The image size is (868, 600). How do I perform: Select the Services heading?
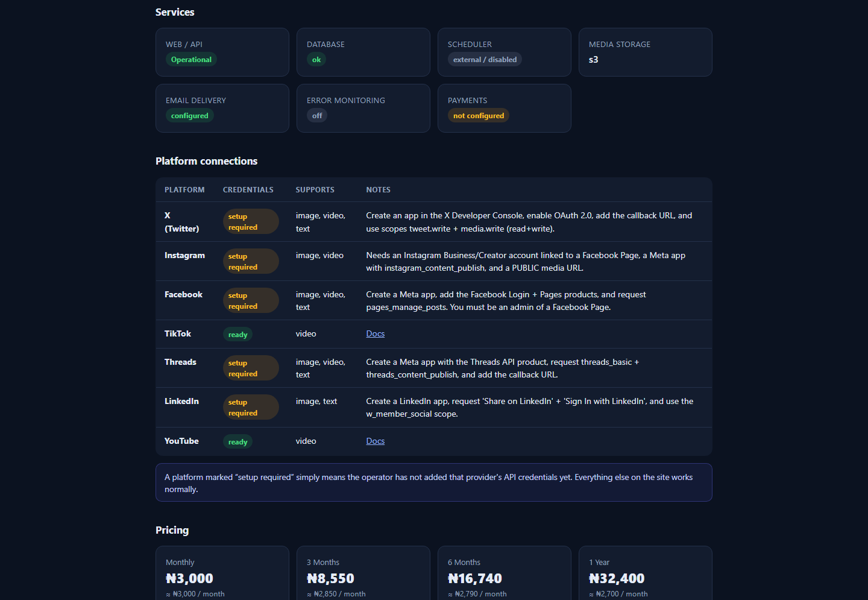click(175, 12)
